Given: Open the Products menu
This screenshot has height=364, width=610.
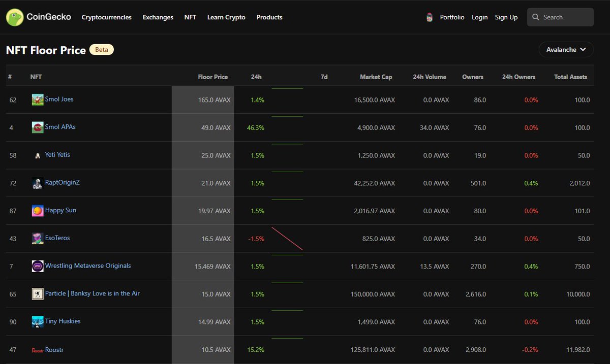Looking at the screenshot, I should click(x=269, y=17).
